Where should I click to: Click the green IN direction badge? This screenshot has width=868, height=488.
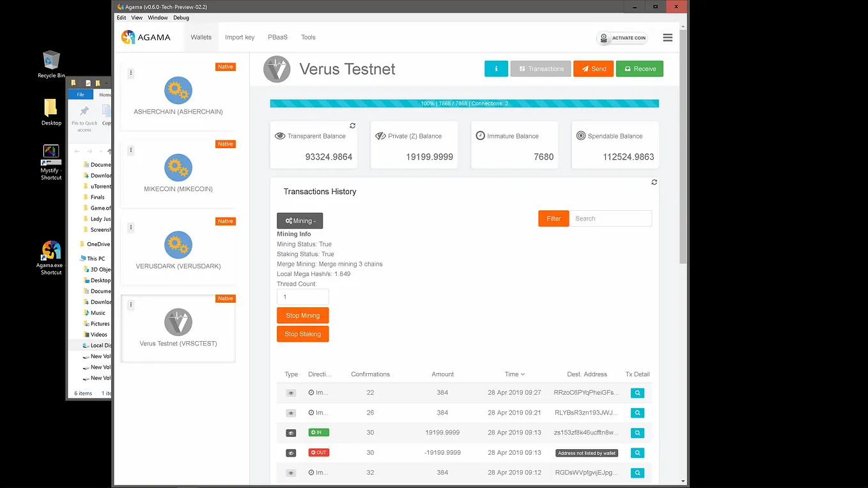pyautogui.click(x=319, y=432)
